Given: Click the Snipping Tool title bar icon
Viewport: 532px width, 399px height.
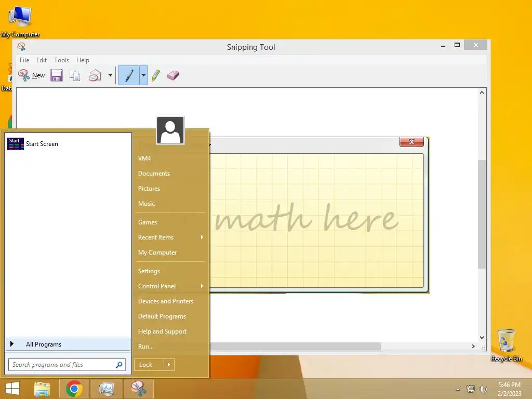Looking at the screenshot, I should (x=21, y=47).
